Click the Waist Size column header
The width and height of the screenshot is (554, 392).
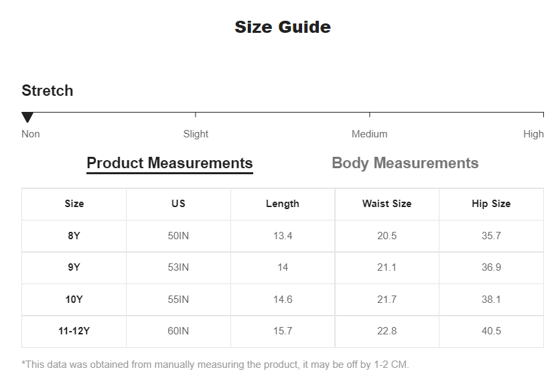tap(387, 204)
